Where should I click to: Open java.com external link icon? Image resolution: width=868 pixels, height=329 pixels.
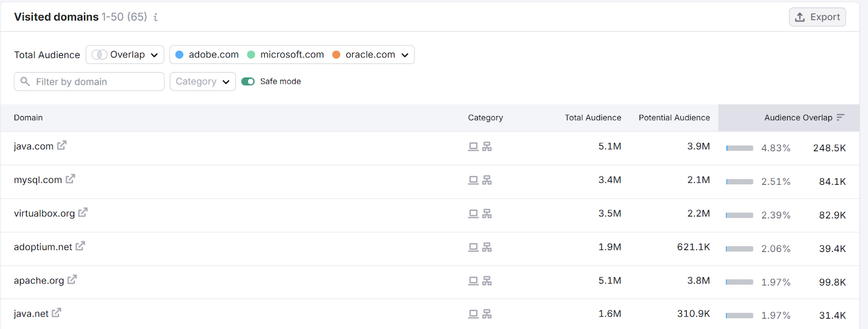62,145
